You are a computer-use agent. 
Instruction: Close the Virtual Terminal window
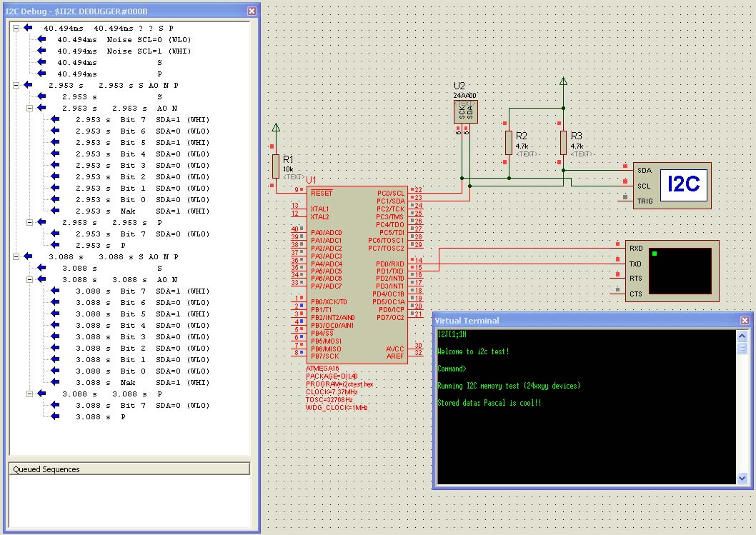click(745, 321)
